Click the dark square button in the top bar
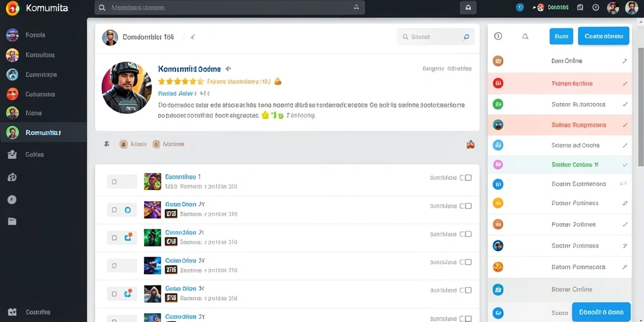 point(468,8)
